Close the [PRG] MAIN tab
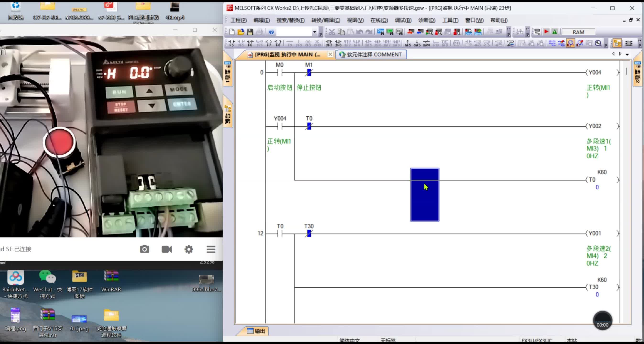The image size is (644, 344). [x=330, y=54]
